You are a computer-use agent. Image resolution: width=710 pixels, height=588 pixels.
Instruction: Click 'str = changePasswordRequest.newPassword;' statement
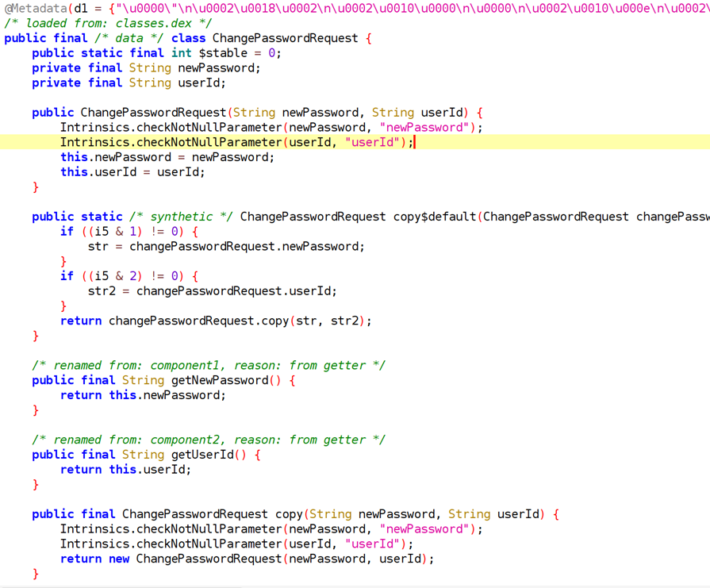coord(226,247)
